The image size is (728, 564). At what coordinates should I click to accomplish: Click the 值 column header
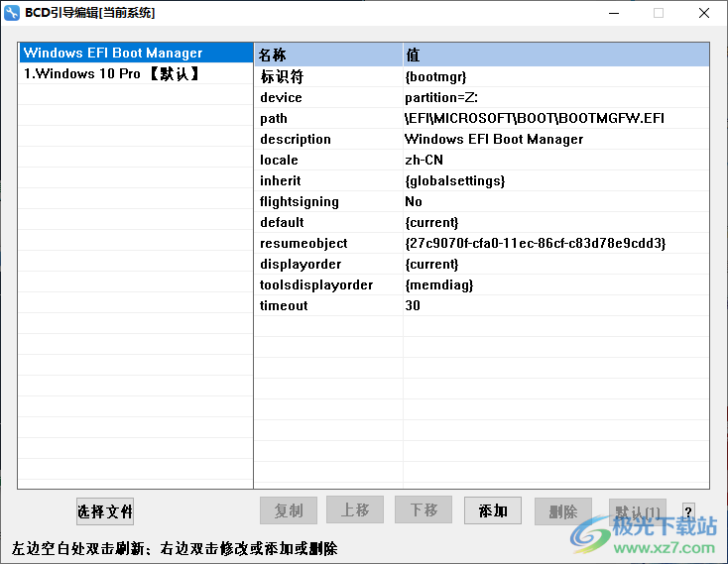[x=555, y=55]
